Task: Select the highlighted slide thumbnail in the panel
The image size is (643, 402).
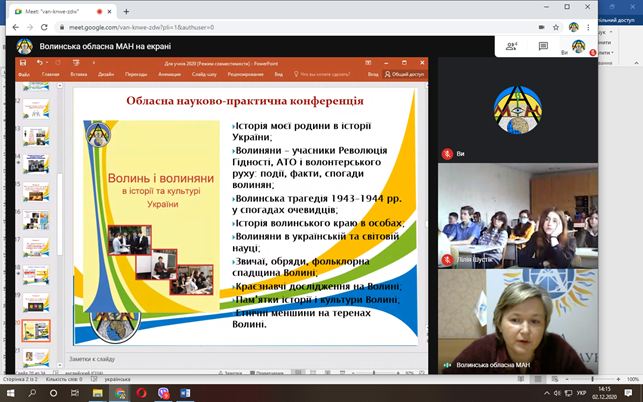Action: pyautogui.click(x=35, y=329)
